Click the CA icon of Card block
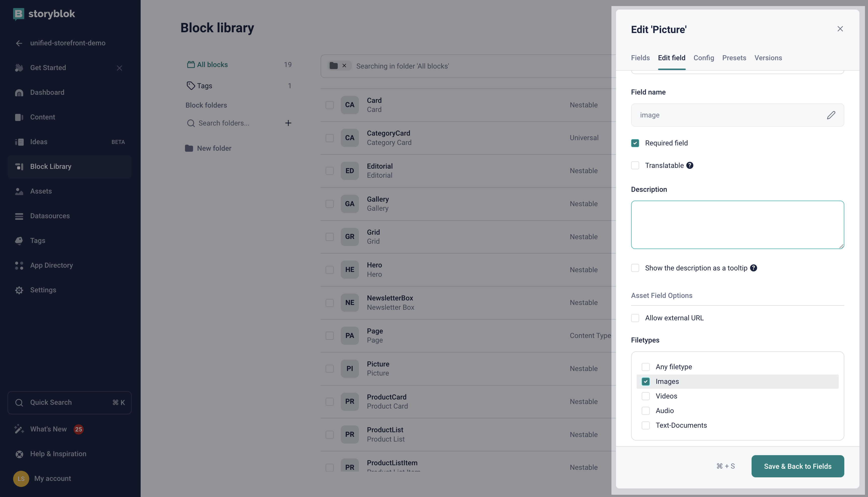The height and width of the screenshot is (497, 868). [350, 105]
